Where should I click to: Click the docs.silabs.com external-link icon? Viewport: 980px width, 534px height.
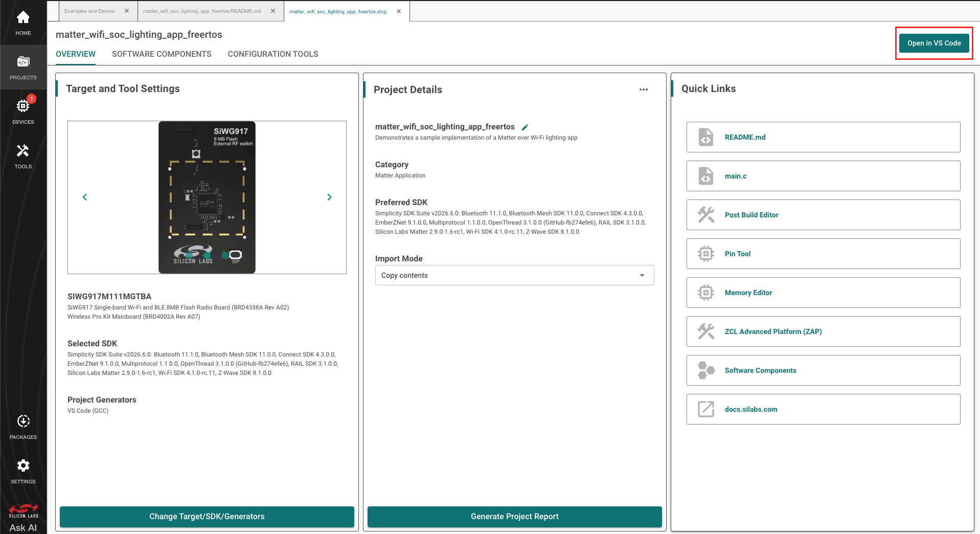[x=706, y=409]
